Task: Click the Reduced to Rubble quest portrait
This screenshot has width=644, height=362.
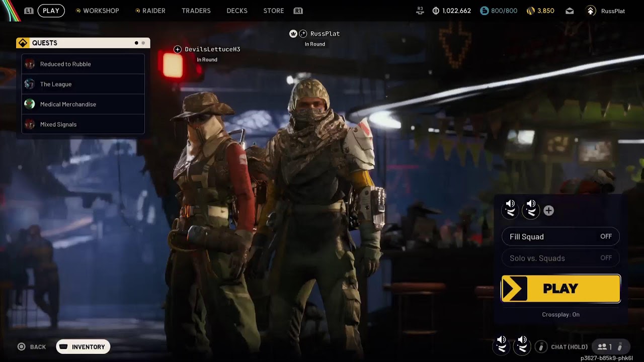Action: tap(30, 64)
